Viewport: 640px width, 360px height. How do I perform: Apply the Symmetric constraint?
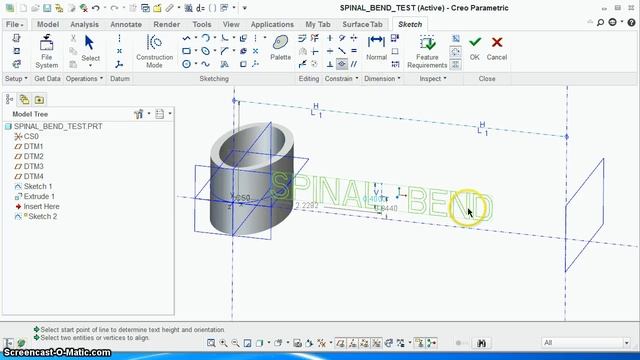pyautogui.click(x=354, y=38)
